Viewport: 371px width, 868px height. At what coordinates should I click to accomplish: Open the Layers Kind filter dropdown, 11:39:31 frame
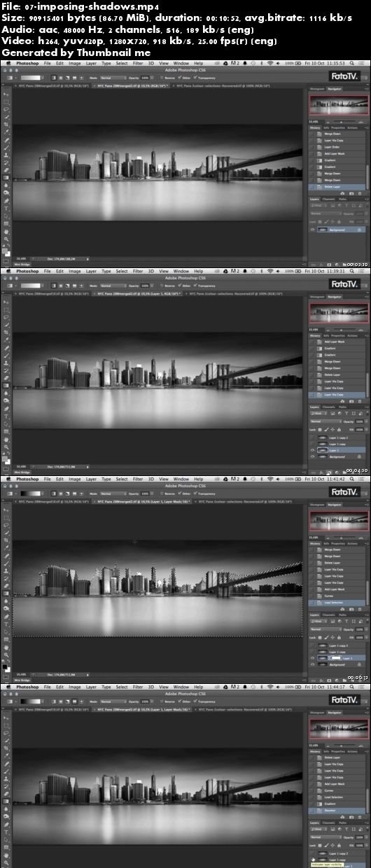(x=319, y=413)
